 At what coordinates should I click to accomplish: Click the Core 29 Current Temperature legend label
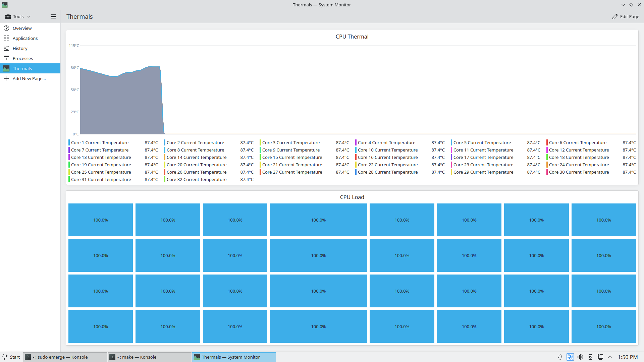coord(483,172)
